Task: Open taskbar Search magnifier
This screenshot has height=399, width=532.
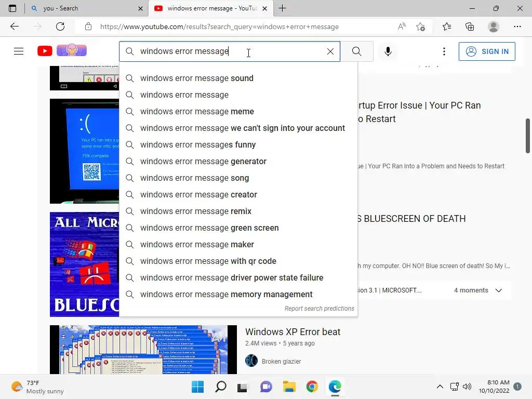Action: [x=220, y=387]
